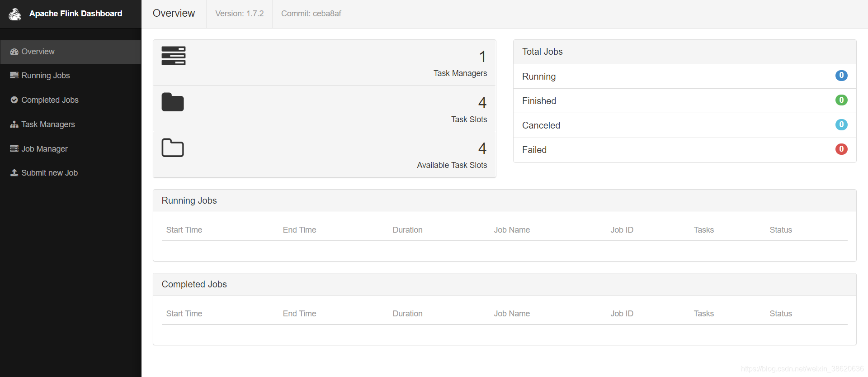The width and height of the screenshot is (868, 377).
Task: Click Job Name column in Running Jobs
Action: [x=512, y=230]
